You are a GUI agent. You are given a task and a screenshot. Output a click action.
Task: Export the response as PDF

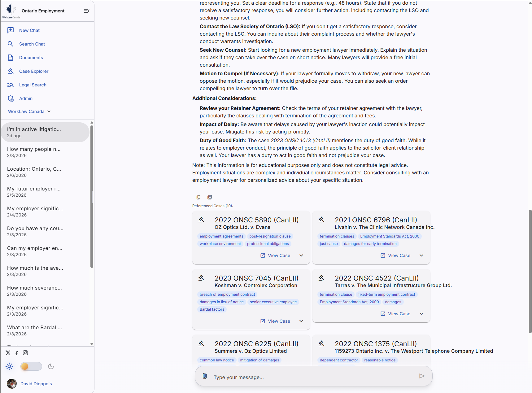(x=210, y=197)
